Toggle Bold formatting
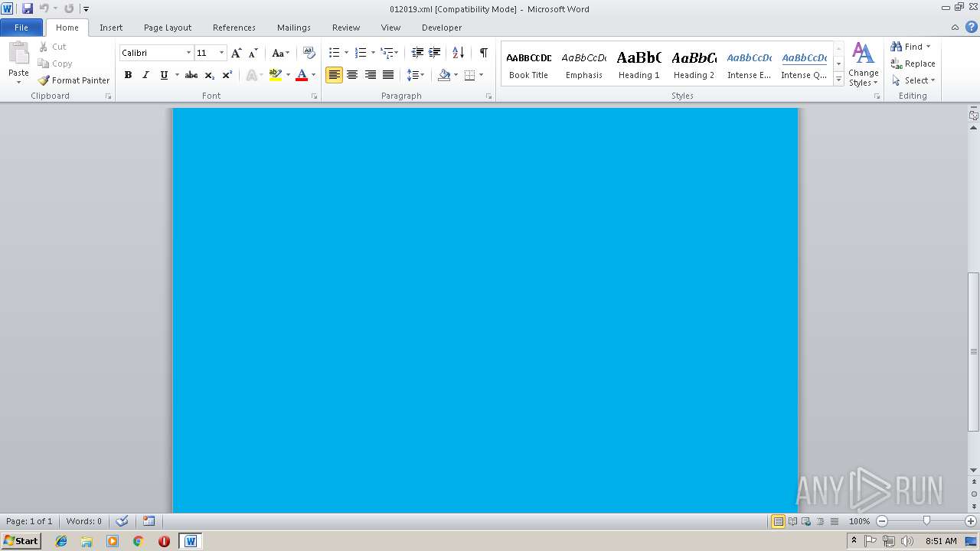 pyautogui.click(x=128, y=75)
